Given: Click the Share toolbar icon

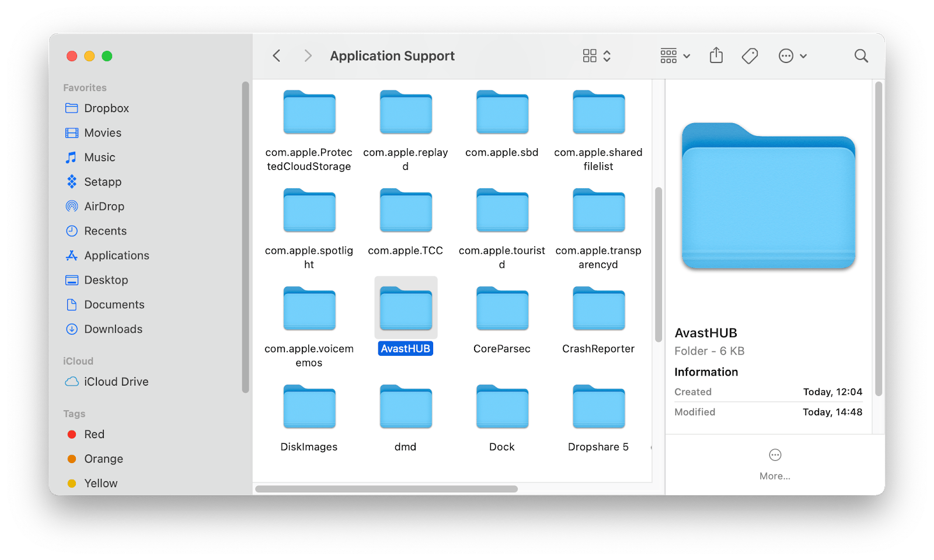Looking at the screenshot, I should coord(716,56).
